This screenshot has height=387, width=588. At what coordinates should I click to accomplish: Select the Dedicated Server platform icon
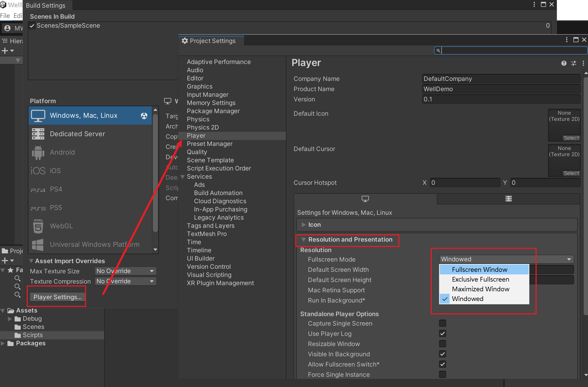pyautogui.click(x=38, y=134)
